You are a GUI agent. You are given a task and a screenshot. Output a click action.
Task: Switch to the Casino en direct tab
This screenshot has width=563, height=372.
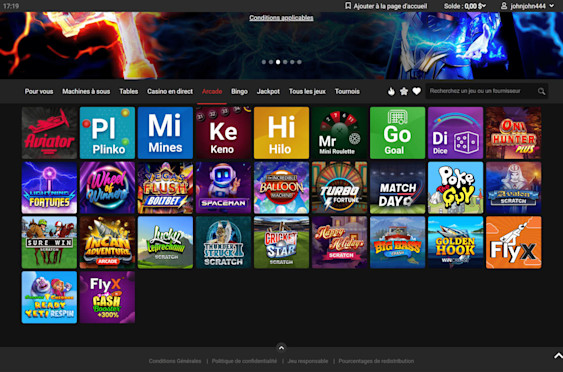[x=170, y=91]
